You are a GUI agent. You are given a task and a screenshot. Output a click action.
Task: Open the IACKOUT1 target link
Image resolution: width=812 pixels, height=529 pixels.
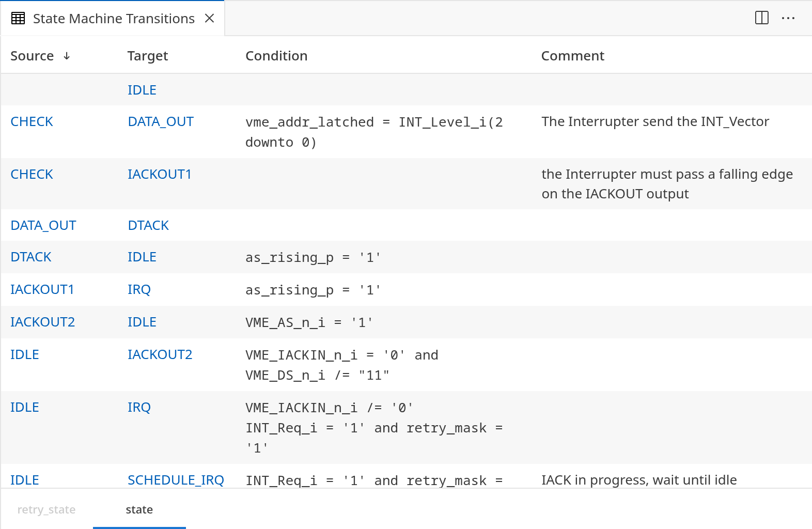(159, 175)
